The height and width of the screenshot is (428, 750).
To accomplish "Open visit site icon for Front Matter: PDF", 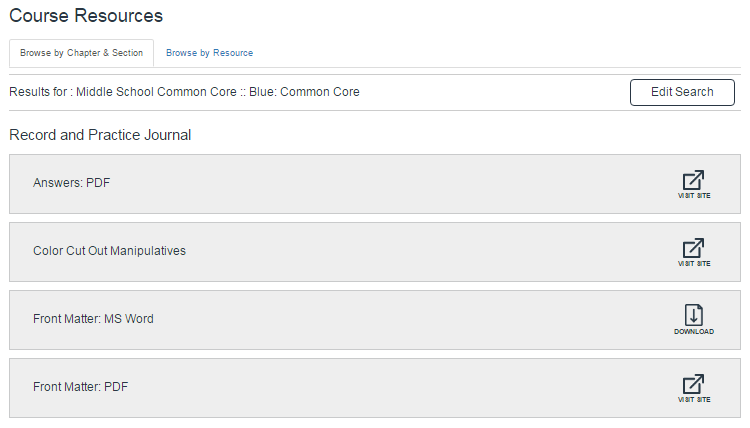I will click(693, 384).
